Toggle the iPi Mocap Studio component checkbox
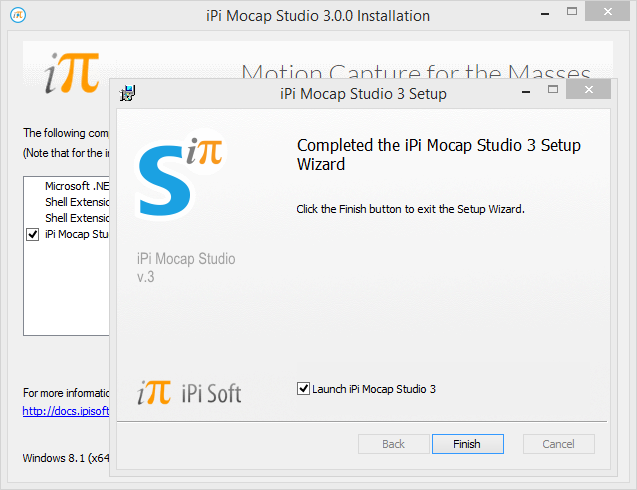This screenshot has width=637, height=490. (x=32, y=234)
